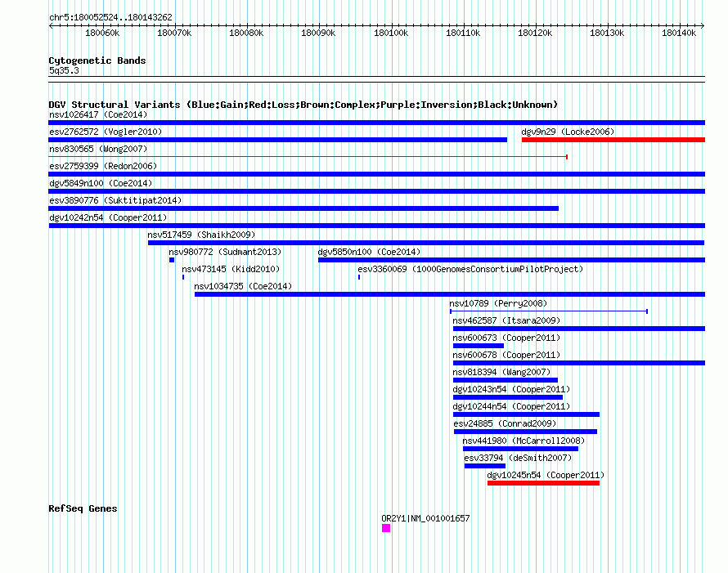
Task: Open dgv10244n54 (Cooper2011) label
Action: pos(511,406)
